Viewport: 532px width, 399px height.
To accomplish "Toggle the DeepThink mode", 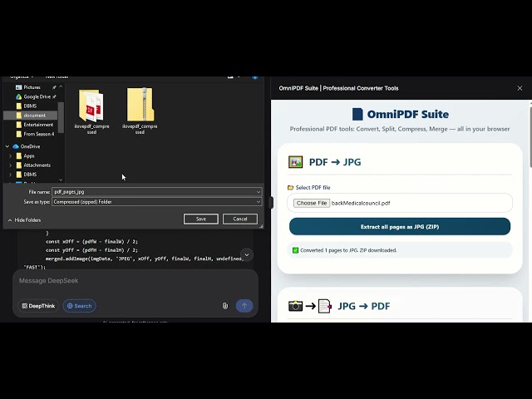I will (38, 306).
